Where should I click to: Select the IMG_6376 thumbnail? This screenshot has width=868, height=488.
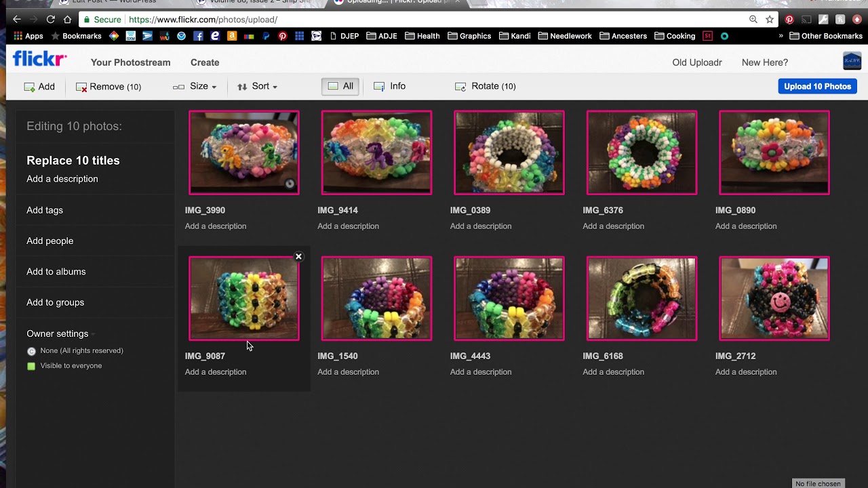[x=642, y=152]
